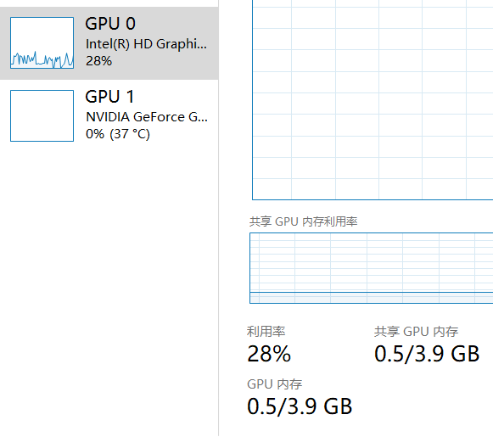493x448 pixels.
Task: Click the Intel(R) HD Graphi... device name
Action: 146,44
